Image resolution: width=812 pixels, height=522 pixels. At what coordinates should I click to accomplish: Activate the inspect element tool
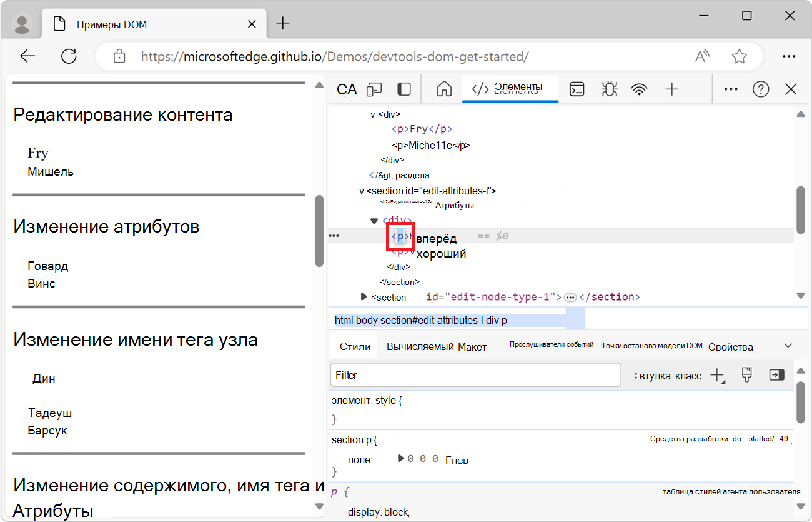click(346, 89)
